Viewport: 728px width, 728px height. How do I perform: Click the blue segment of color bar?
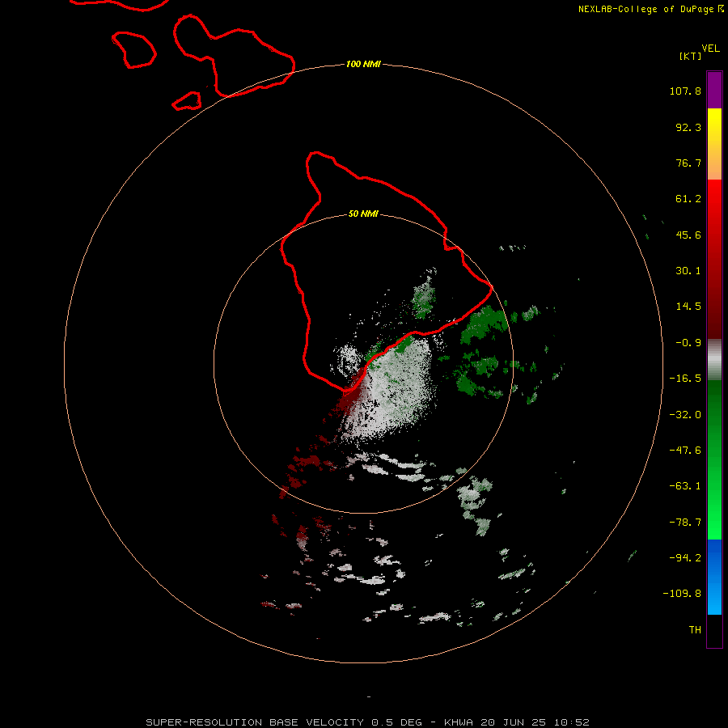(714, 577)
